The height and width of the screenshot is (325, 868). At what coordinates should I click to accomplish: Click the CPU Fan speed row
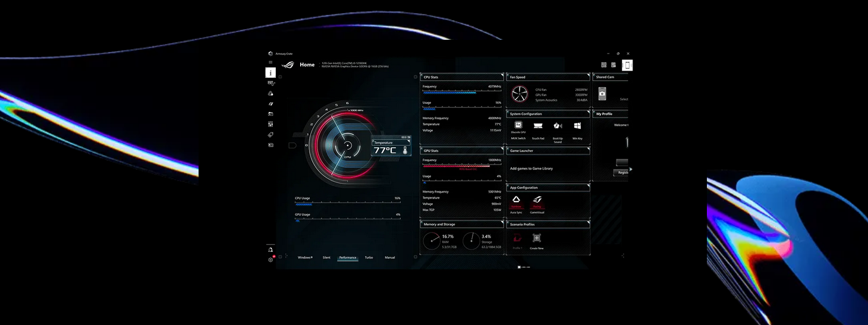click(x=561, y=90)
